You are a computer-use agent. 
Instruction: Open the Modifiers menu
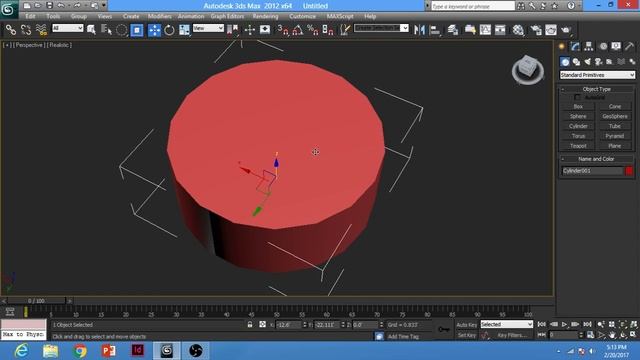pos(160,16)
